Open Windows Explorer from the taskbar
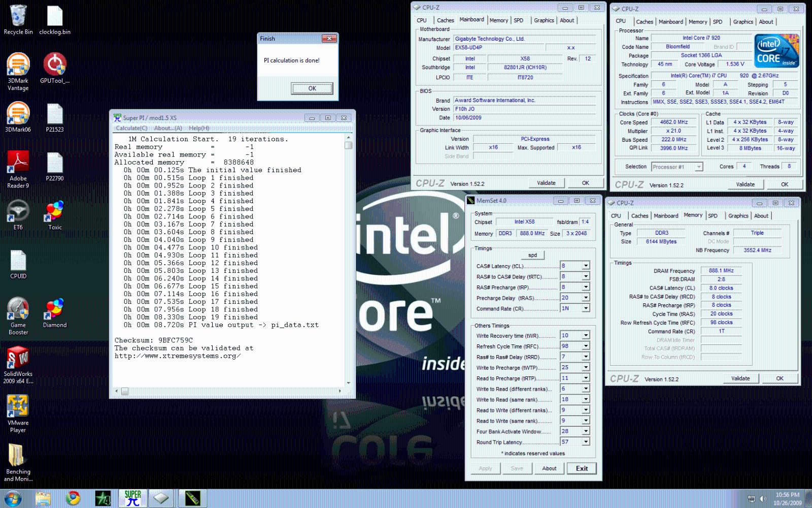This screenshot has height=508, width=812. [x=43, y=498]
